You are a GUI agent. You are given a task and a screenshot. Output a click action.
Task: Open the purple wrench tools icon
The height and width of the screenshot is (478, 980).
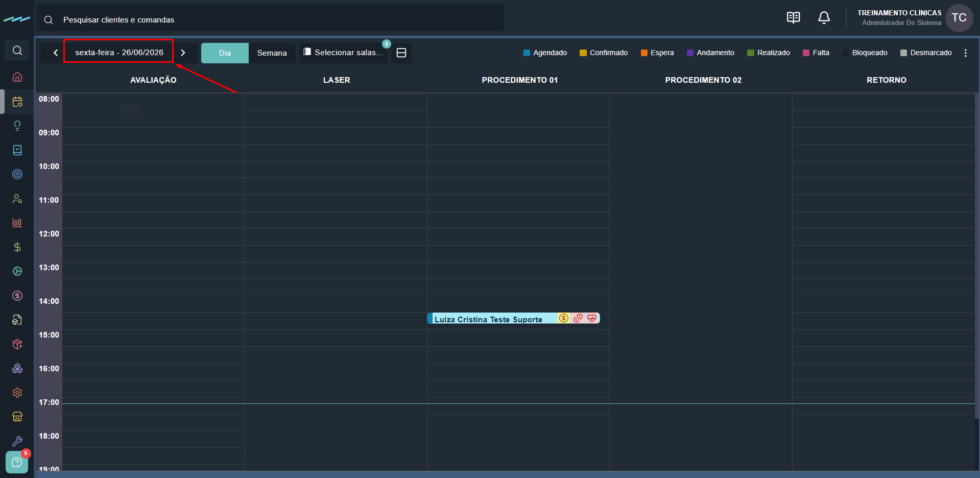[17, 441]
